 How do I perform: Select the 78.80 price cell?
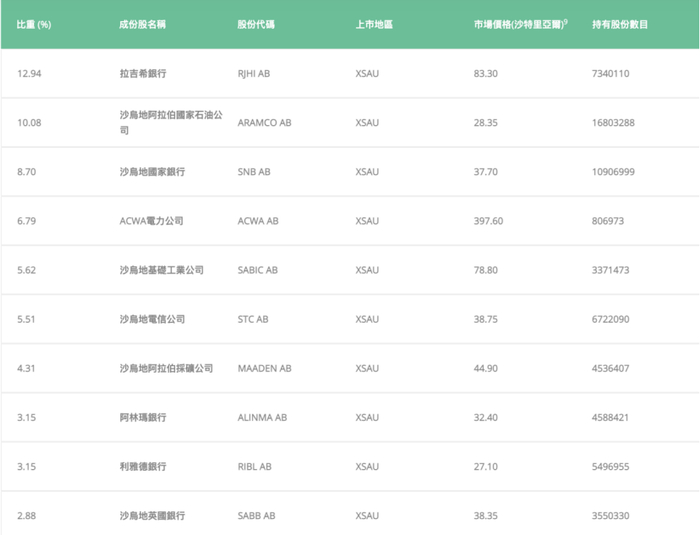[x=486, y=270]
